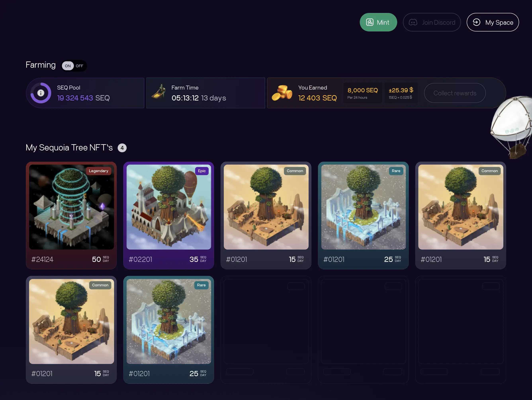Click the 8,000 SEQ per 24 hours box
This screenshot has width=532, height=400.
[363, 93]
